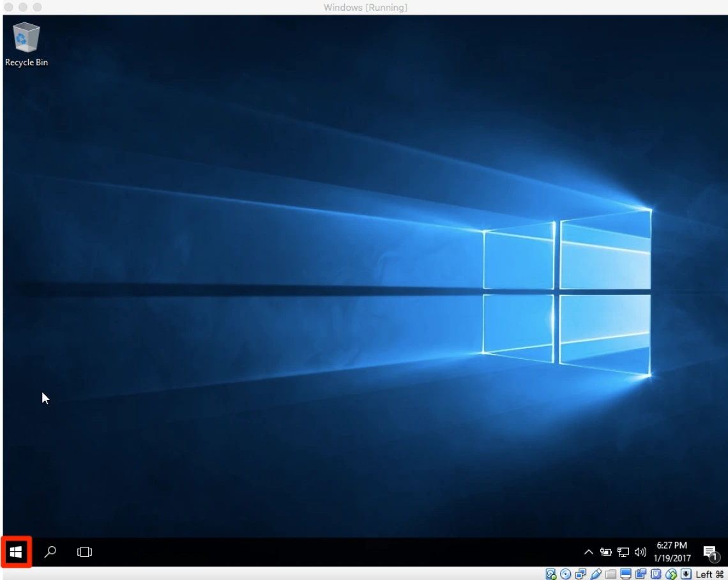
Task: Click the VirtualBox CPU chip icon
Action: click(x=656, y=574)
